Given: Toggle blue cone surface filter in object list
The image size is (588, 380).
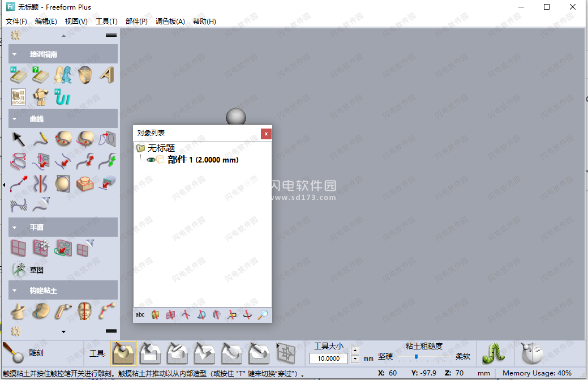Looking at the screenshot, I should pos(201,315).
